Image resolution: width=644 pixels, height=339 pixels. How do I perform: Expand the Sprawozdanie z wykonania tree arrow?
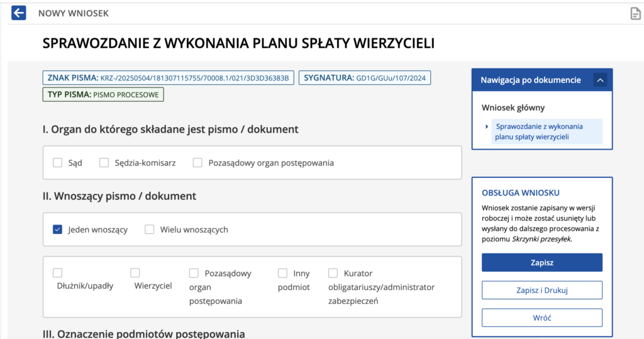tap(487, 126)
